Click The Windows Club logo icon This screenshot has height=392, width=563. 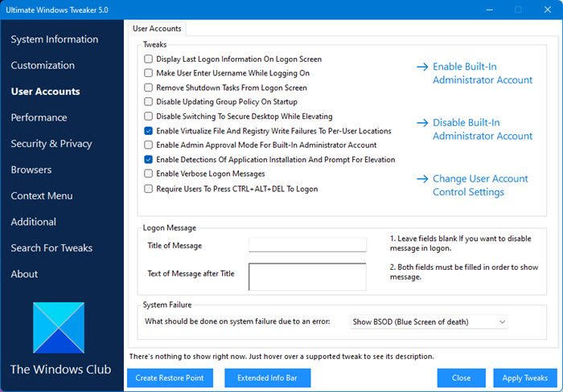coord(59,327)
